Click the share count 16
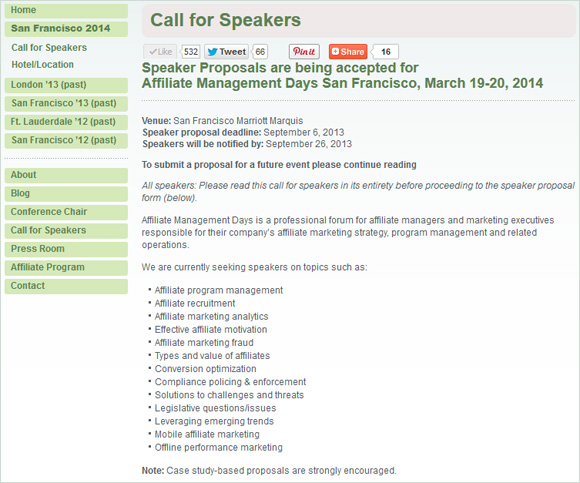The width and height of the screenshot is (580, 483). (385, 51)
